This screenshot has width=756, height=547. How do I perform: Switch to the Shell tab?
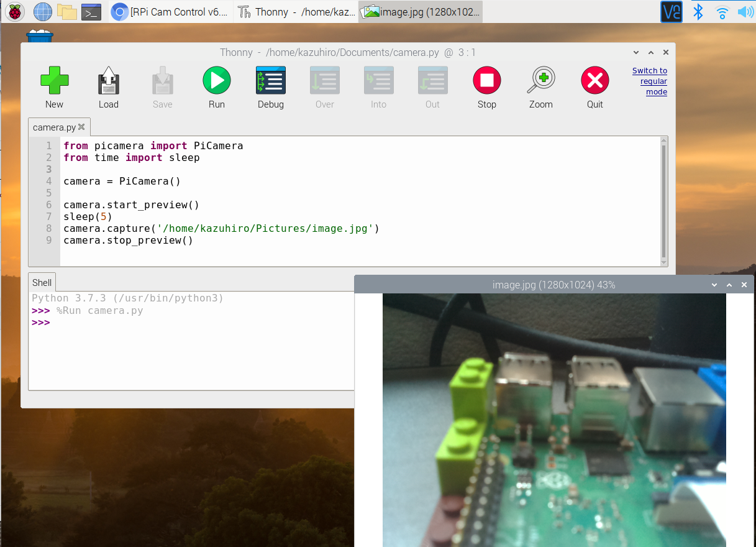(x=42, y=283)
